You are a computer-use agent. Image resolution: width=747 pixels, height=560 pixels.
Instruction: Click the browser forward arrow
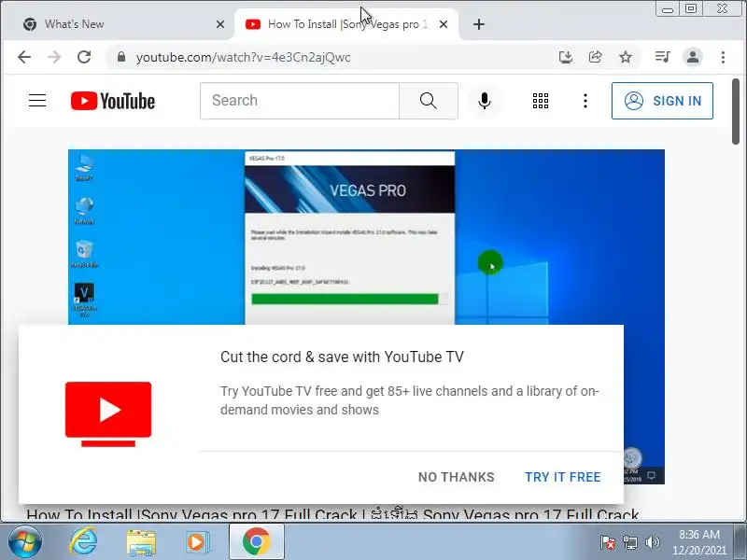(x=54, y=57)
